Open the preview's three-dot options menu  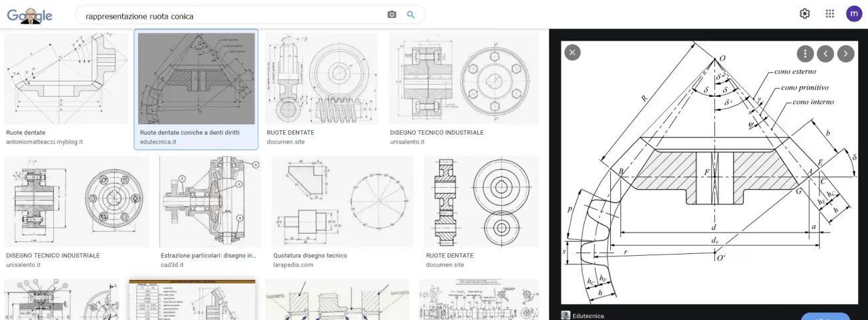[805, 53]
